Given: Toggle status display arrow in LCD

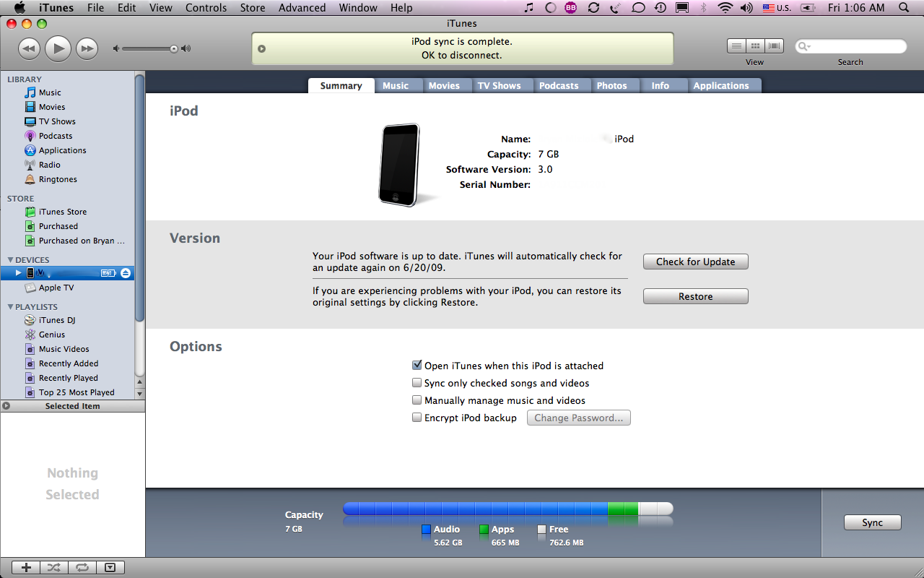Looking at the screenshot, I should pyautogui.click(x=262, y=49).
